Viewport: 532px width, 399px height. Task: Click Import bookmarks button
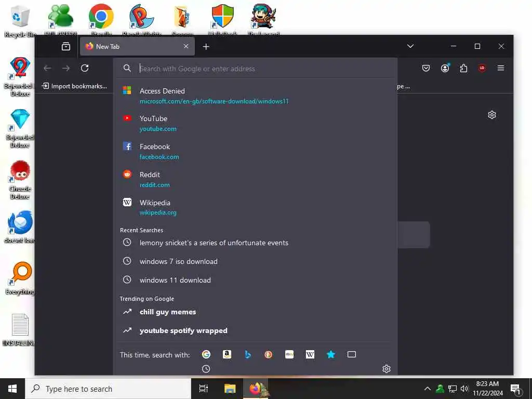click(x=74, y=86)
